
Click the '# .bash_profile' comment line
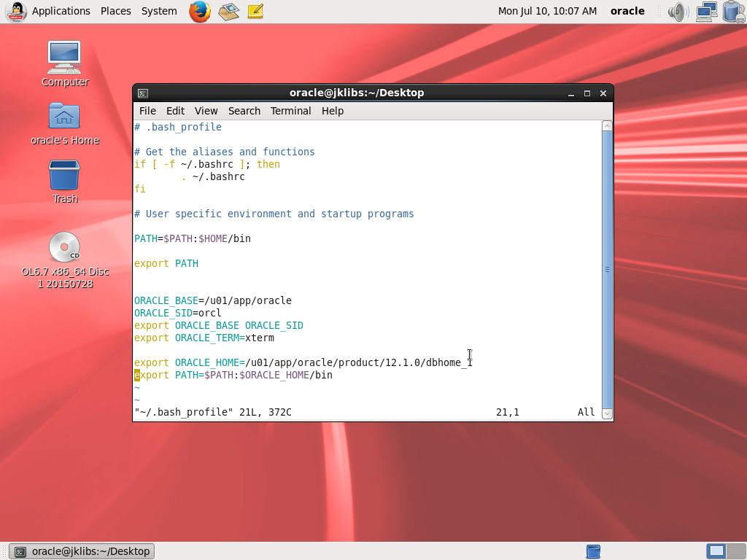click(x=178, y=127)
